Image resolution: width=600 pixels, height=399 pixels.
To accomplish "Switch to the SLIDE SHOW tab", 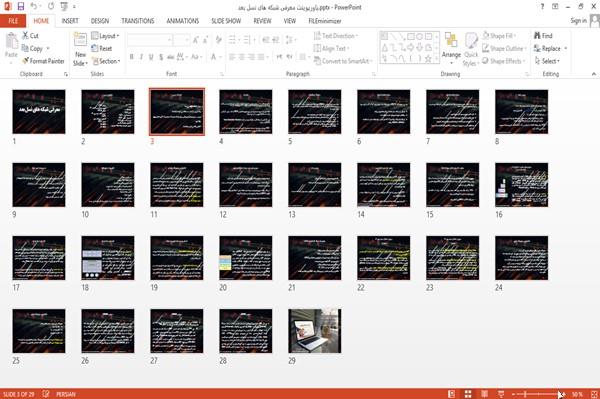I will coord(226,21).
